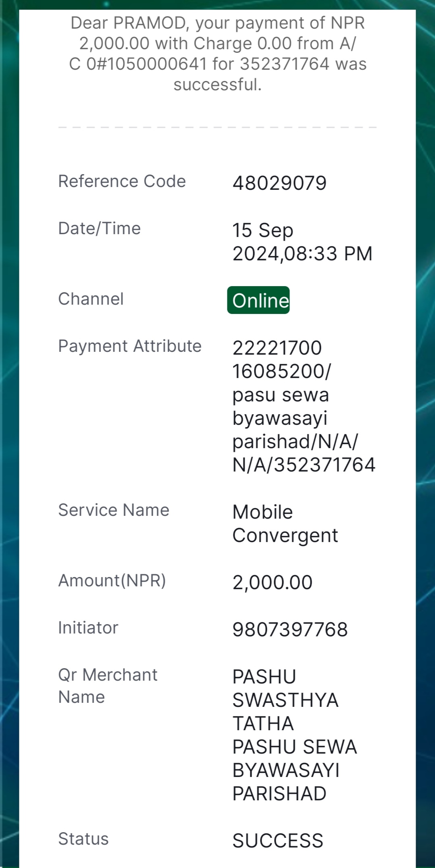Select the Mobile Convergent service value
Screen dimensions: 435x868
coord(285,523)
